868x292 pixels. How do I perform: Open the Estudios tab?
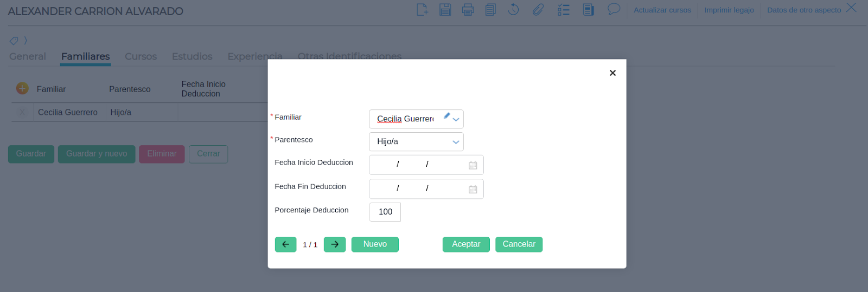(192, 56)
